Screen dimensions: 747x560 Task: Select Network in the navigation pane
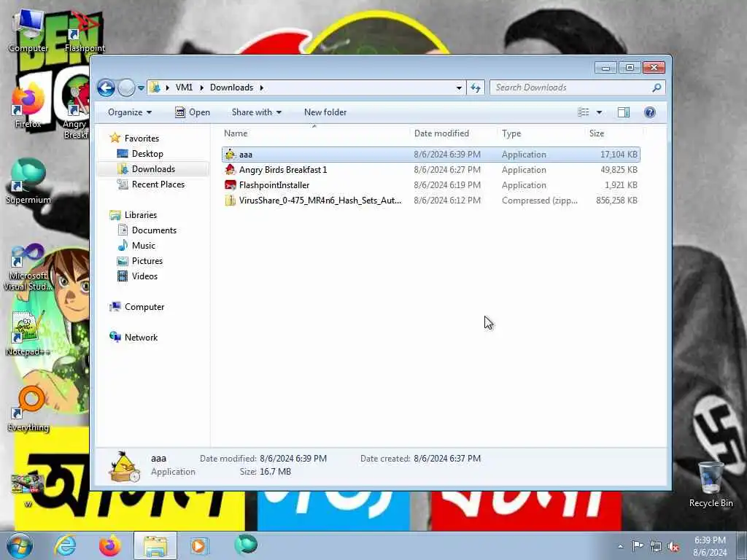pos(141,337)
